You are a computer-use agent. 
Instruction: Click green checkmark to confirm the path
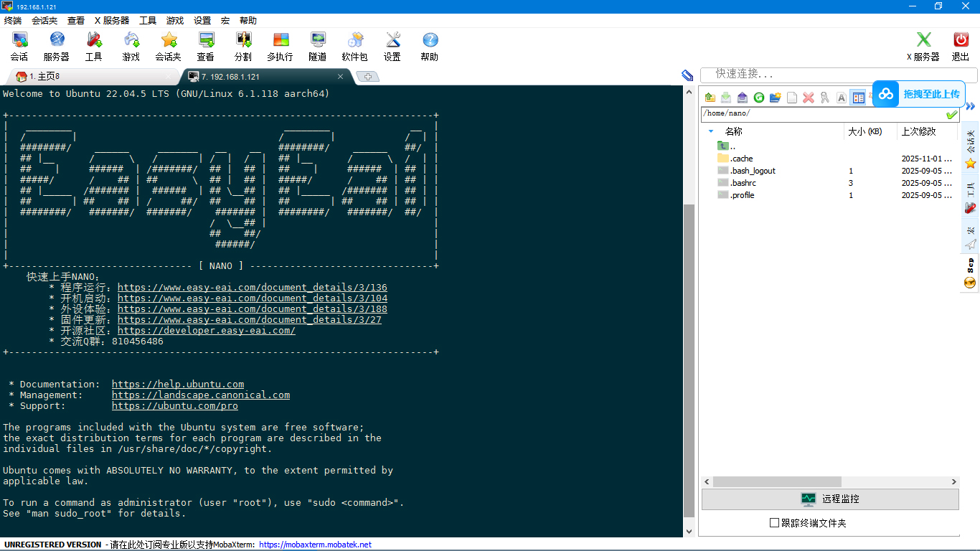[951, 115]
